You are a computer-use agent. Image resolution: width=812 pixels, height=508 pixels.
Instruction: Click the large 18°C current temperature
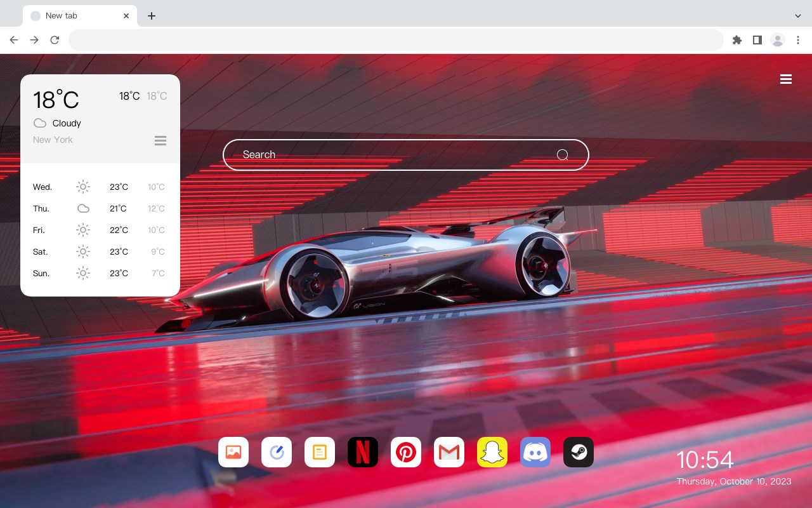coord(56,99)
